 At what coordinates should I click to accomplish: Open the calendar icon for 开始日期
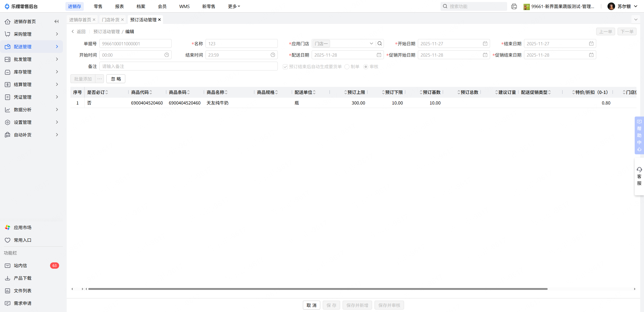point(485,44)
